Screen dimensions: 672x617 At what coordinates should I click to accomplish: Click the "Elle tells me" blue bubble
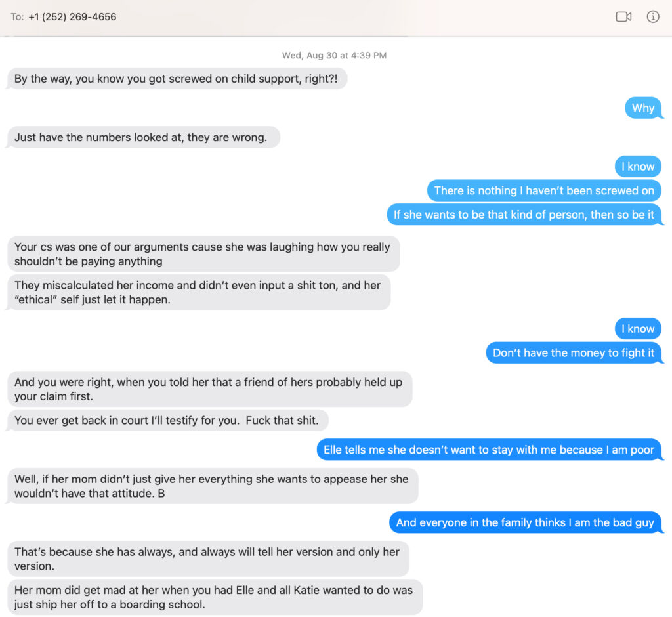pos(489,450)
